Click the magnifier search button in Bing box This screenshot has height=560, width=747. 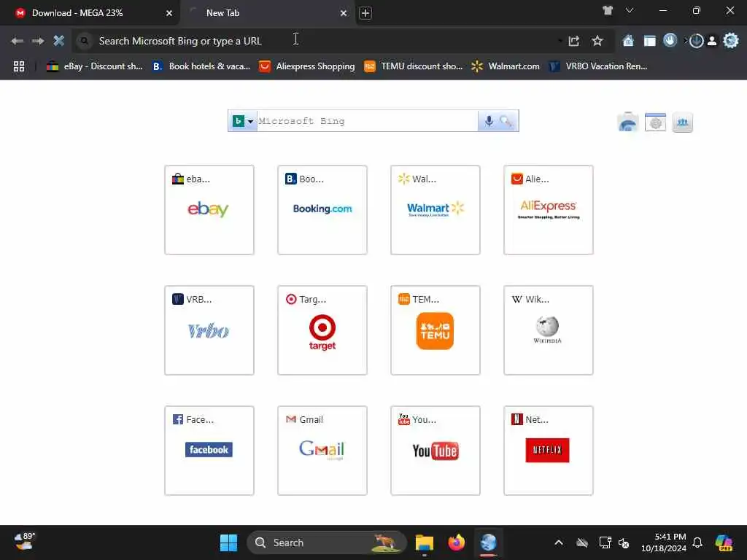tap(506, 122)
